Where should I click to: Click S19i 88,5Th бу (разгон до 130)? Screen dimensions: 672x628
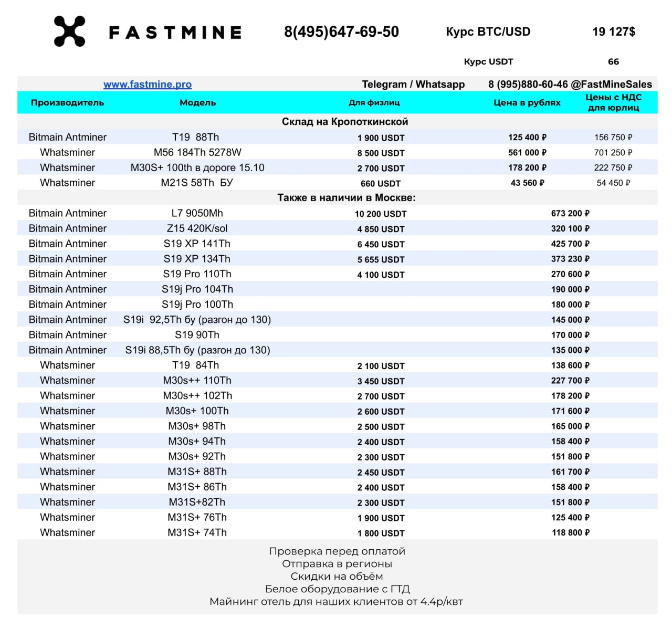coord(197,350)
